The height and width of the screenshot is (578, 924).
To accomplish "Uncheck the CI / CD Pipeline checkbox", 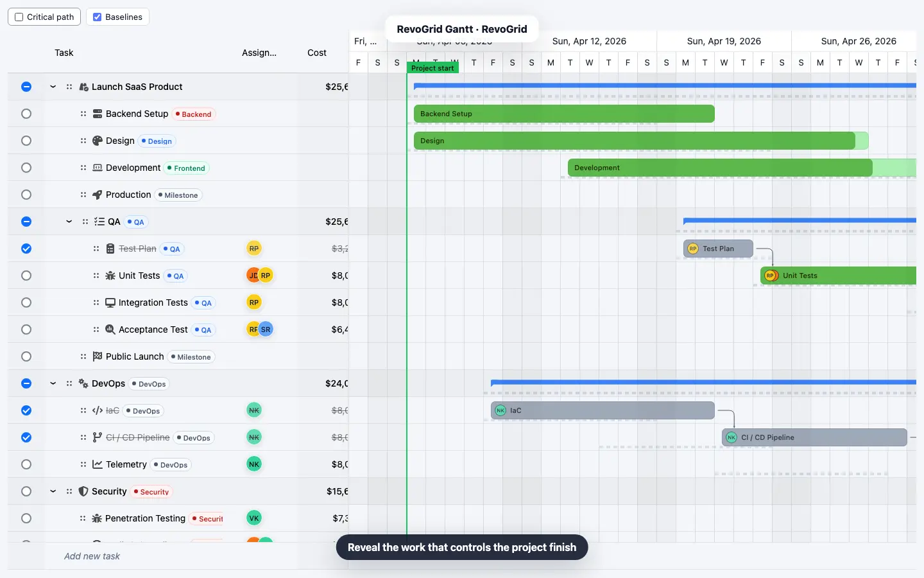I will [26, 437].
